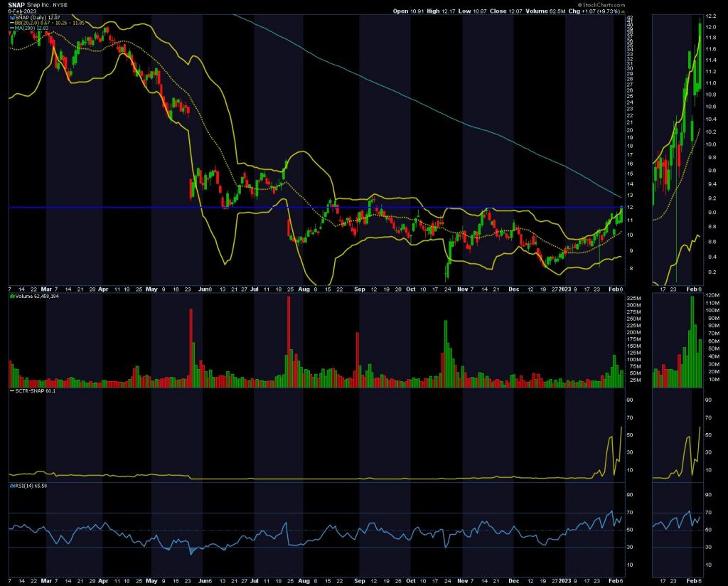Click the Aug label under the price chart
The image size is (728, 586).
(x=304, y=289)
